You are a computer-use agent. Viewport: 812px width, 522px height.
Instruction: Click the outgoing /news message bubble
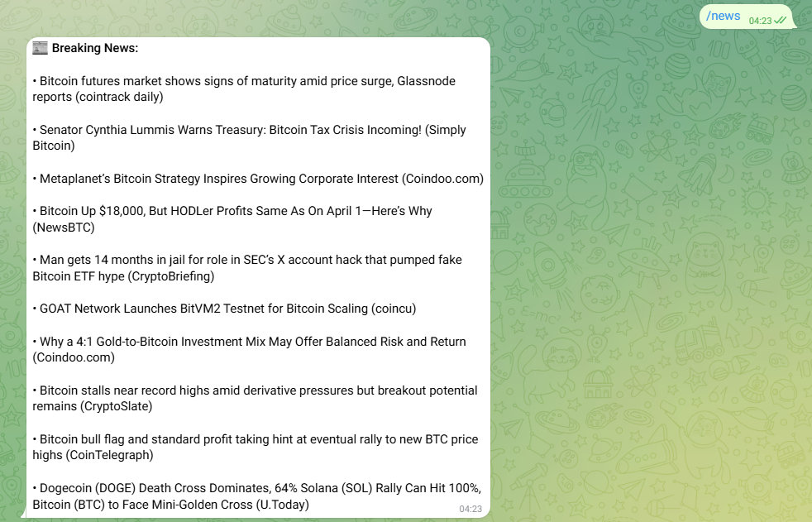click(747, 17)
